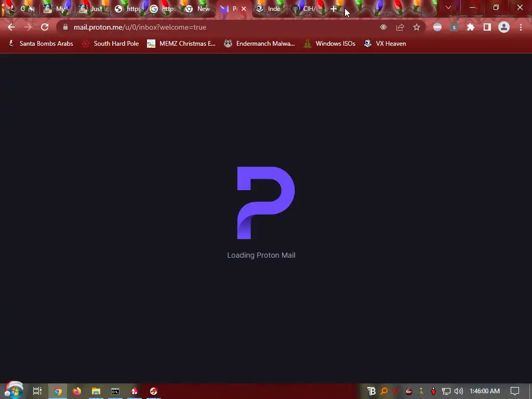Toggle the browser side panel

(487, 27)
